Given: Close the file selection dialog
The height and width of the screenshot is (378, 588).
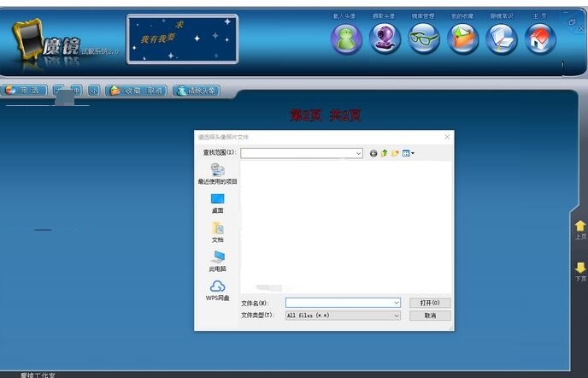Looking at the screenshot, I should coord(447,137).
